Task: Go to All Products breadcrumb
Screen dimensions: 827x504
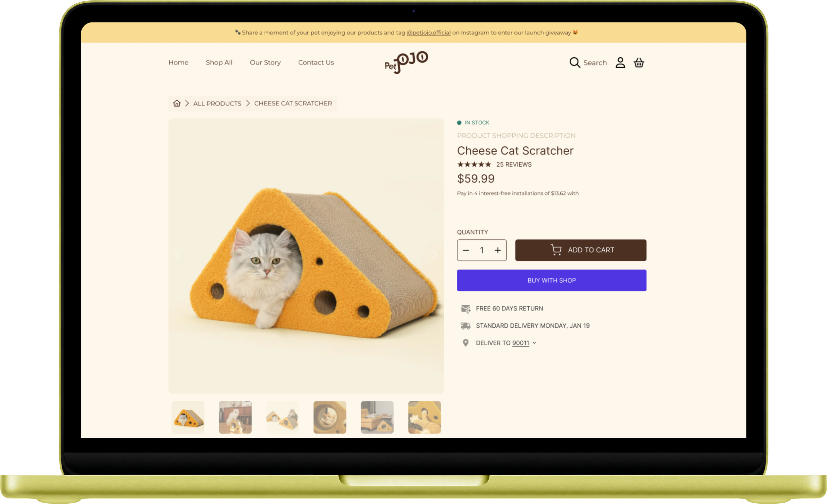Action: (217, 104)
